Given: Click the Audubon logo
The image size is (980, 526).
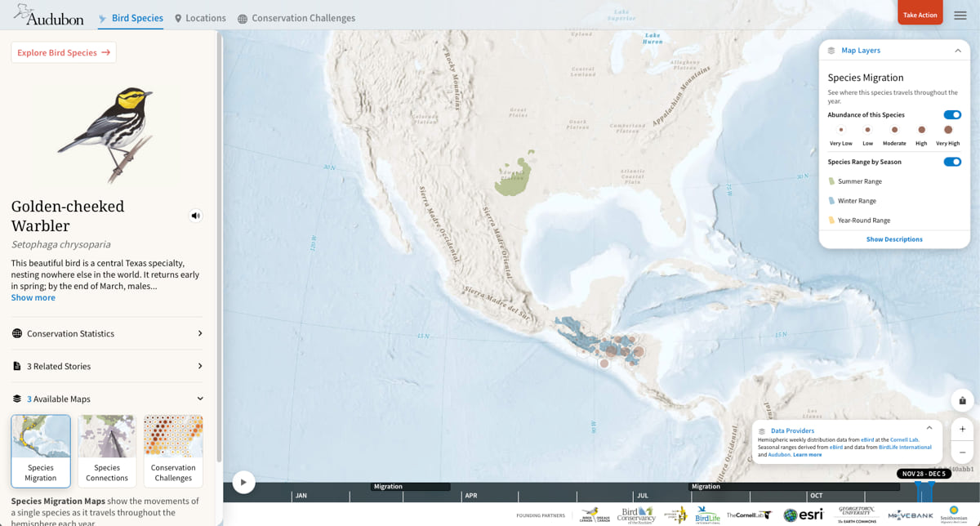Looking at the screenshot, I should point(49,16).
